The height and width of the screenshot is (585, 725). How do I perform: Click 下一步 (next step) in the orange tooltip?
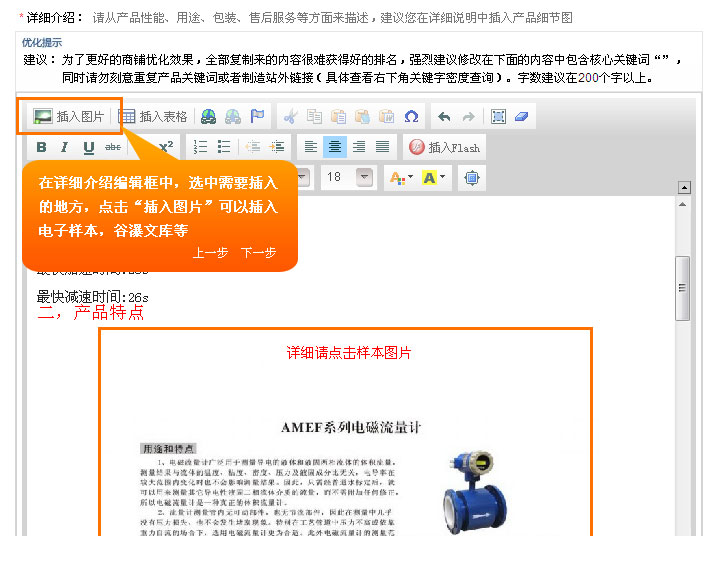click(x=258, y=253)
